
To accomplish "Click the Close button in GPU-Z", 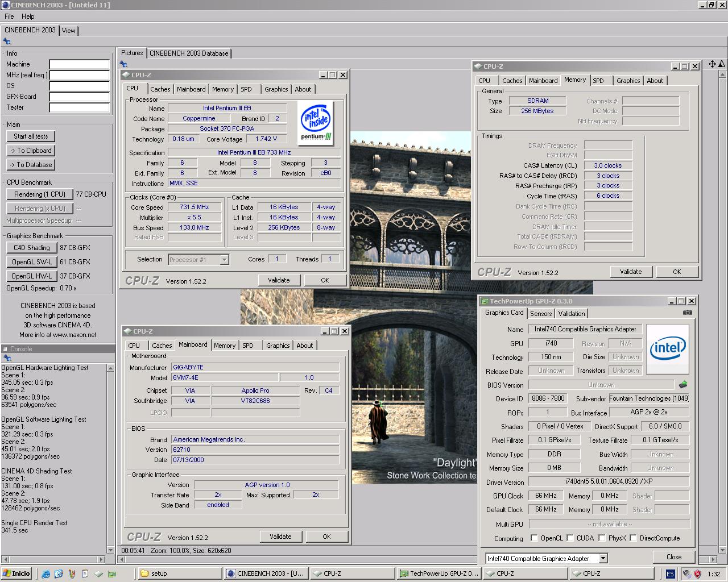I will tap(674, 557).
